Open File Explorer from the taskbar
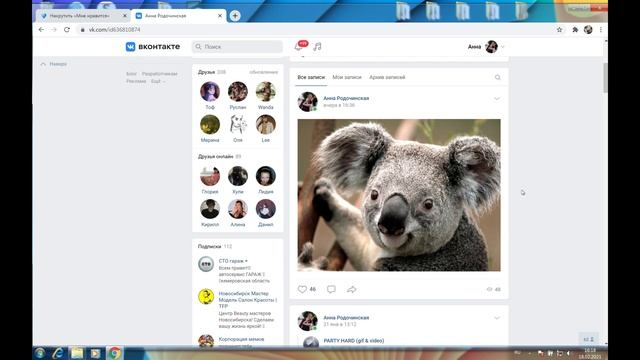The image size is (640, 360). click(x=77, y=353)
